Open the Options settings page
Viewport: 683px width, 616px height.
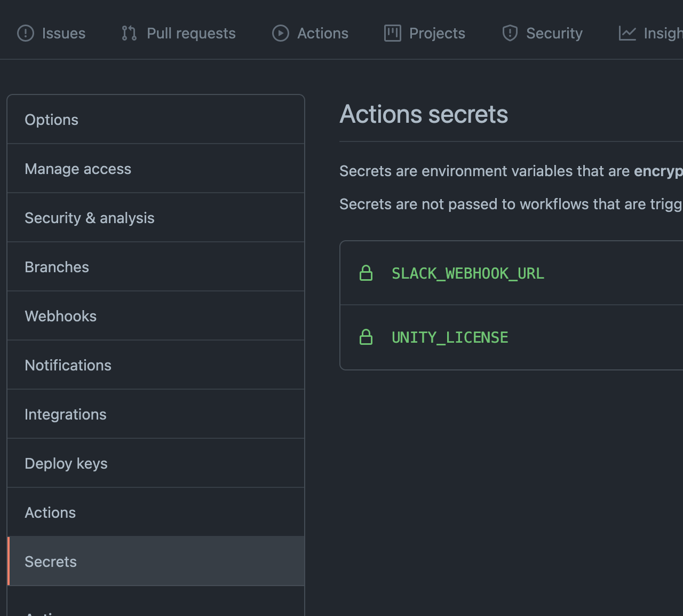pos(51,120)
